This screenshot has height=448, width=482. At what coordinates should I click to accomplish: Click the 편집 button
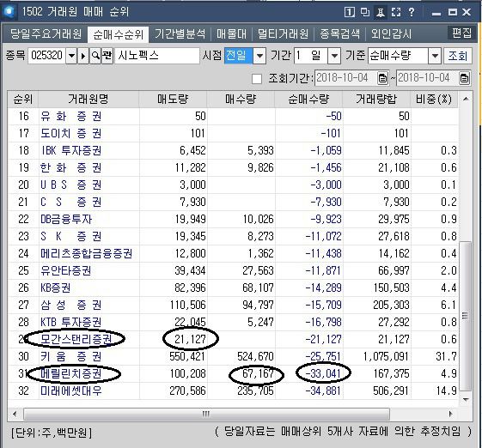[461, 33]
